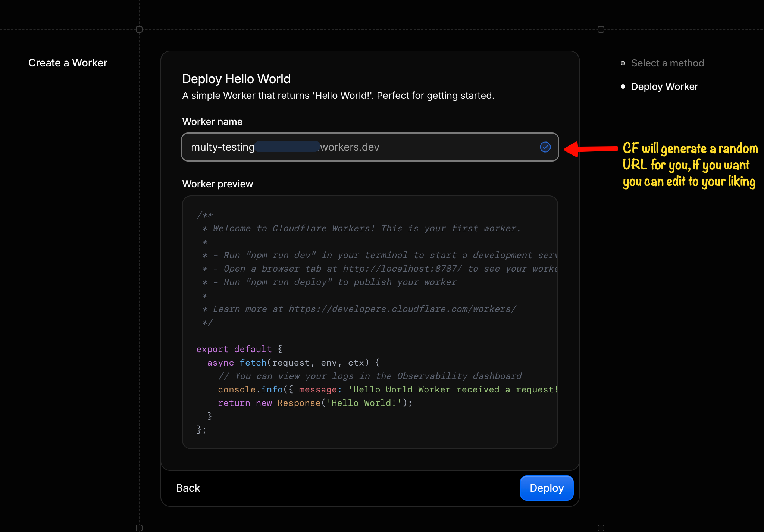Click the 'npm run deploy' comment line
Viewport: 764px width, 532px height.
coord(329,282)
